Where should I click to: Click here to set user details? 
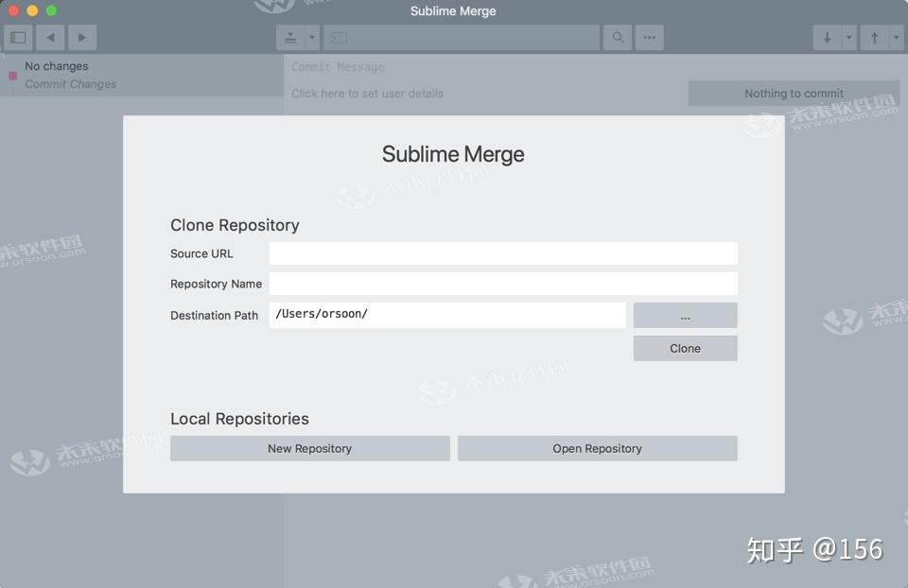click(x=367, y=94)
